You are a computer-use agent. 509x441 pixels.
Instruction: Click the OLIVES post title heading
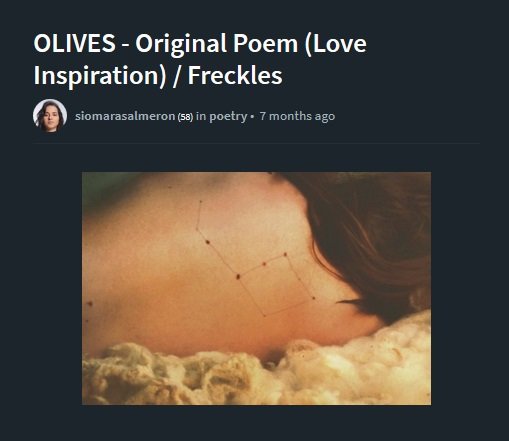coord(200,59)
